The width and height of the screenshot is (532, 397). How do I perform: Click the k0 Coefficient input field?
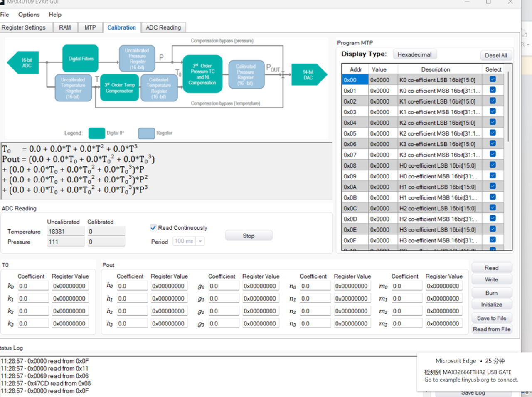click(x=33, y=286)
